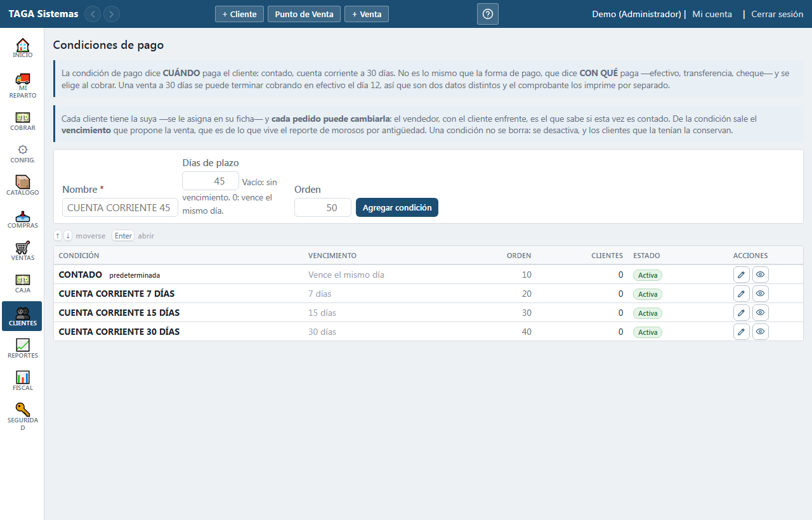The height and width of the screenshot is (520, 812).
Task: Open Reportes chart icon
Action: [22, 348]
